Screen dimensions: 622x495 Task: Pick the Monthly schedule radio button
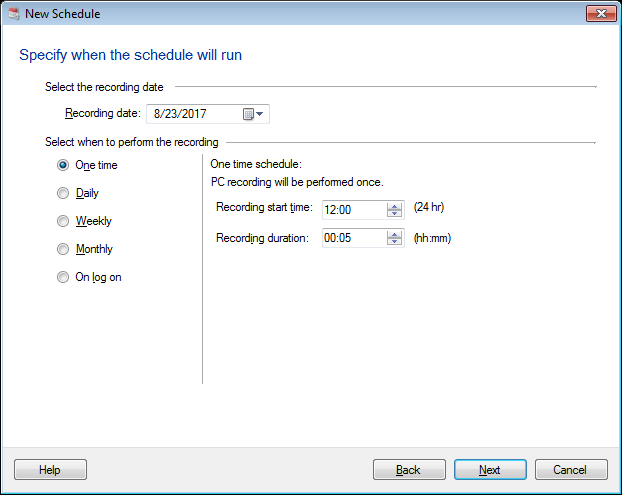pos(64,249)
